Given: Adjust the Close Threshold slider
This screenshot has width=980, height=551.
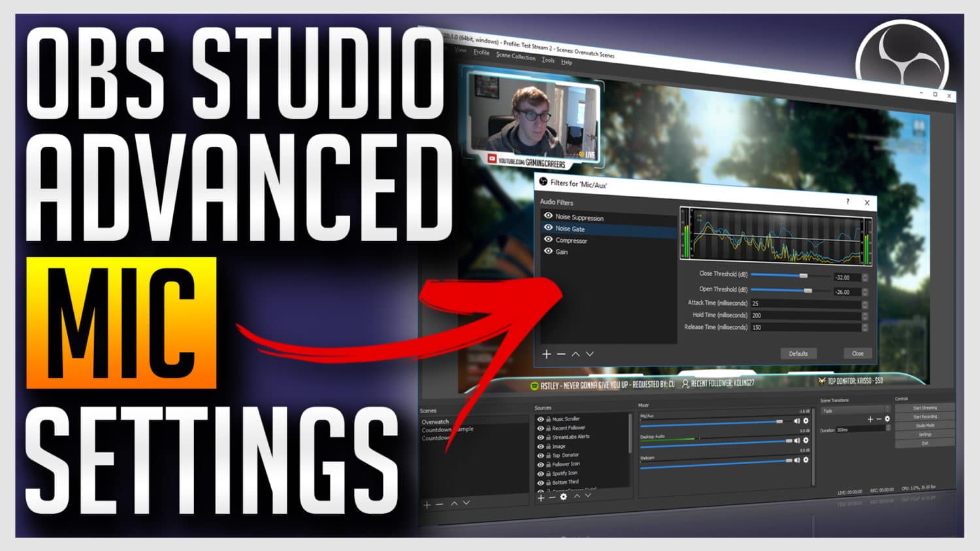Looking at the screenshot, I should tap(791, 275).
